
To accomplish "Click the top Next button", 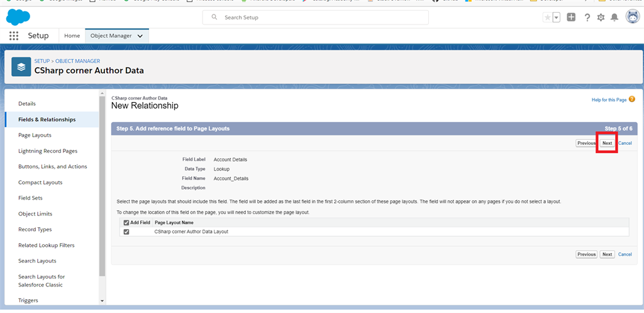I will (607, 143).
